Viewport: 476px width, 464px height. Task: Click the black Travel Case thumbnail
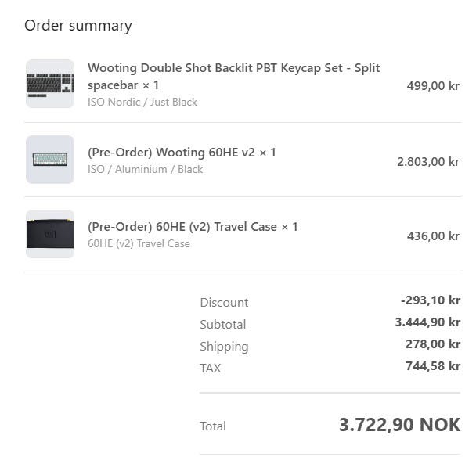tap(50, 234)
